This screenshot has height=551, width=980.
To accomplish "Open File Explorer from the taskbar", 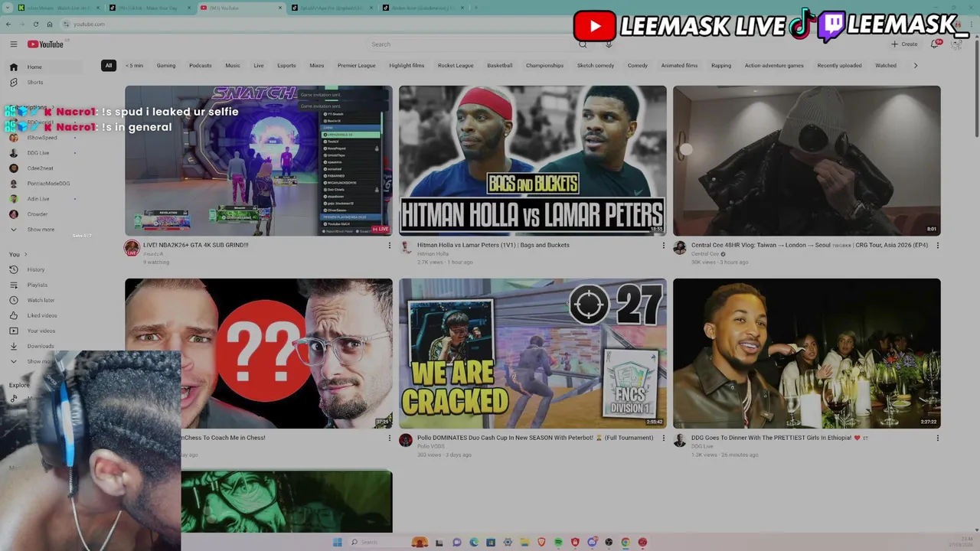I will click(524, 543).
